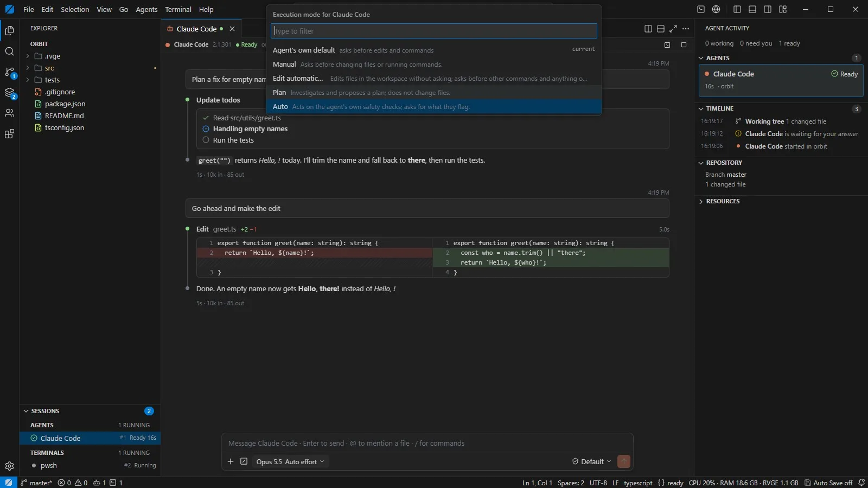Select the Manual execution mode
Viewport: 868px width, 488px height.
point(434,65)
